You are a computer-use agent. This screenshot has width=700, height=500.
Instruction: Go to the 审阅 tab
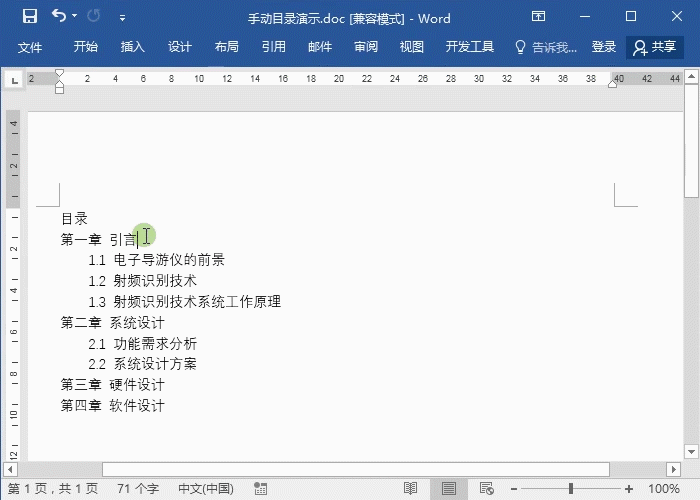coord(366,46)
